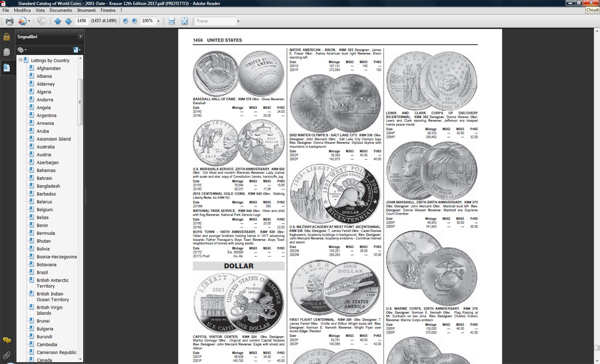Click the bookmarks panel scroll-down arrow
600x364 pixels.
80,359
